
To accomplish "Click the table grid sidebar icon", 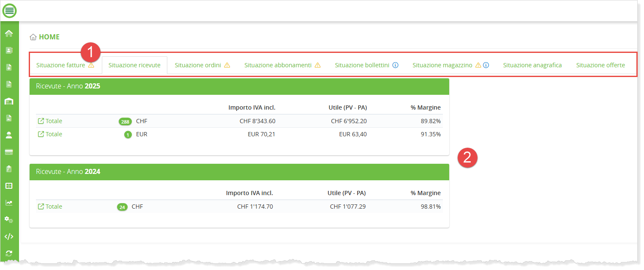I will click(x=9, y=186).
